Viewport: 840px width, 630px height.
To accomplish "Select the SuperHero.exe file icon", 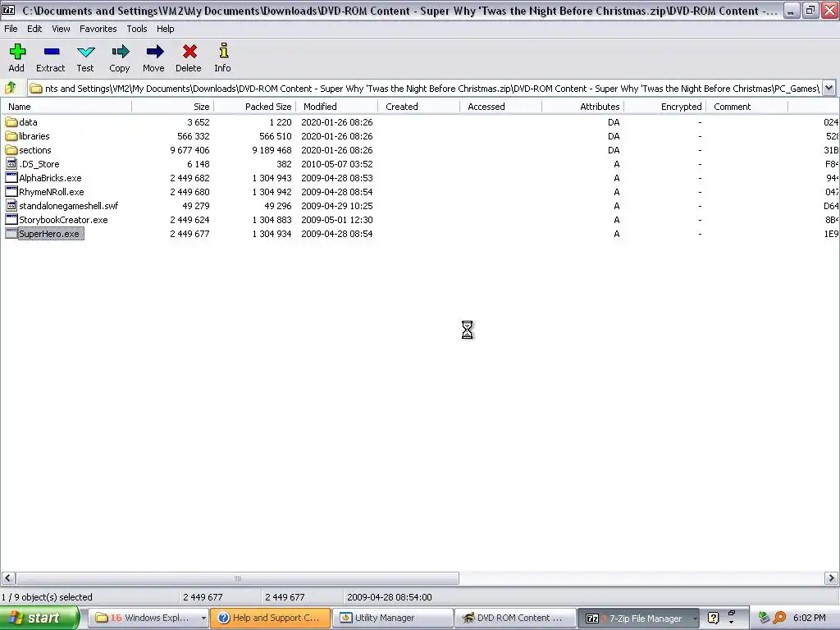I will click(11, 234).
